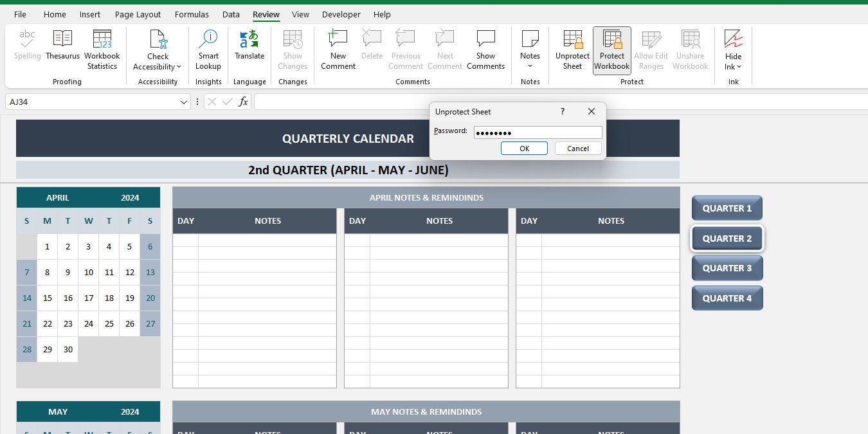Image resolution: width=868 pixels, height=434 pixels.
Task: Open Smart Lookup
Action: [x=208, y=50]
